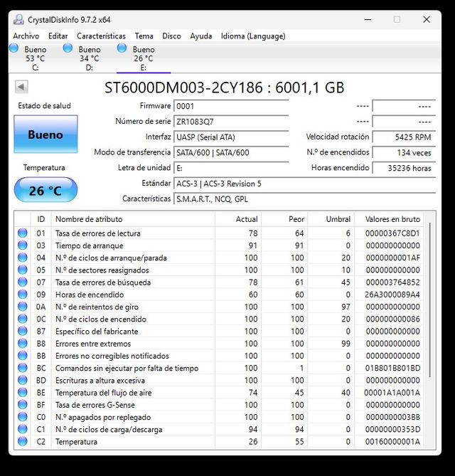
Task: Click status orb of attribute C2 Temperatura row
Action: pyautogui.click(x=23, y=441)
